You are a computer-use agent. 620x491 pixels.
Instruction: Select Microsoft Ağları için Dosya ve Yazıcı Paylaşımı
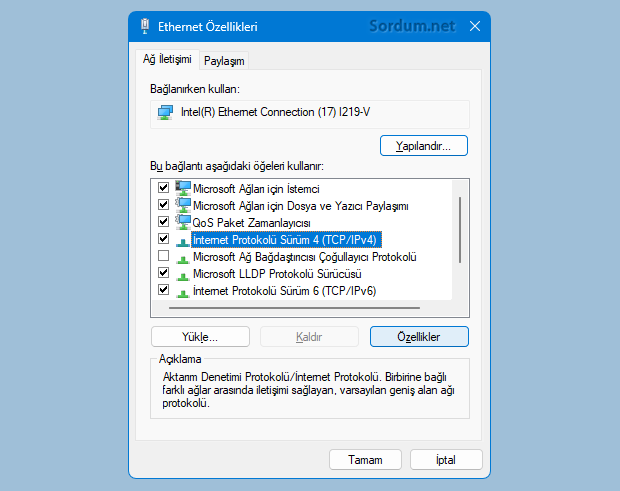(301, 206)
